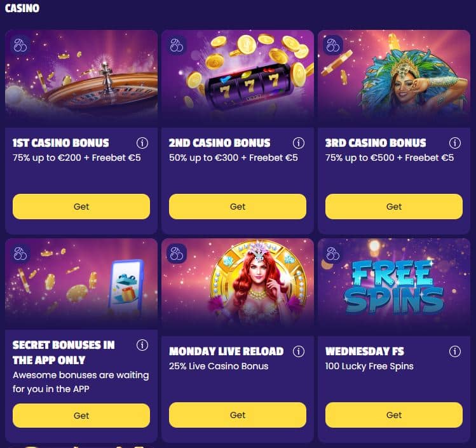The image size is (476, 448).
Task: Click cherry icon on Free Spins banner
Action: click(333, 254)
